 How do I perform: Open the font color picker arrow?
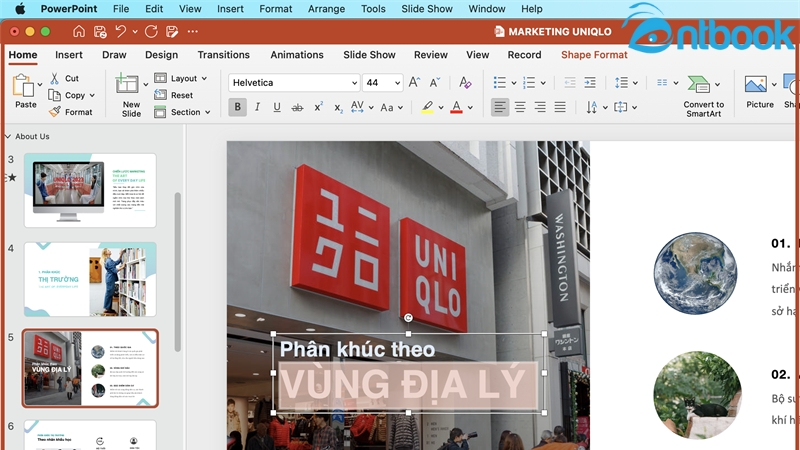470,108
